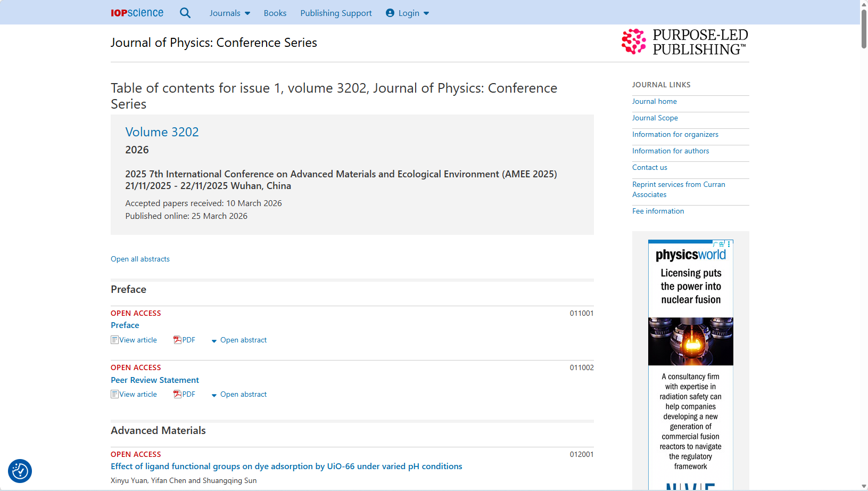Expand the Journals dropdown menu
868x491 pixels.
229,13
